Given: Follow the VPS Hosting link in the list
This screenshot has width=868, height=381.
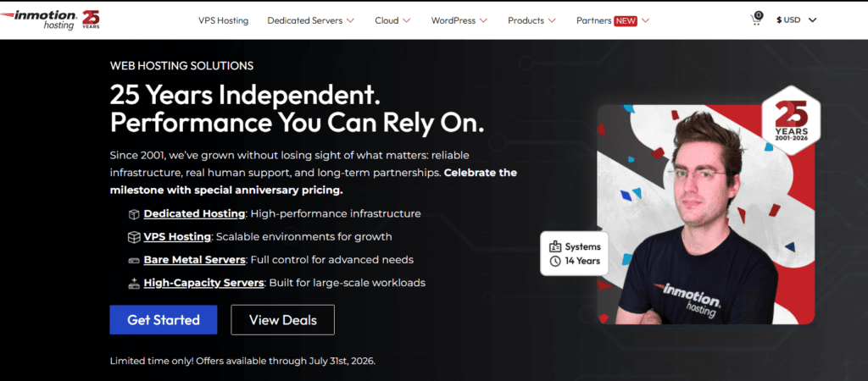Looking at the screenshot, I should click(177, 237).
